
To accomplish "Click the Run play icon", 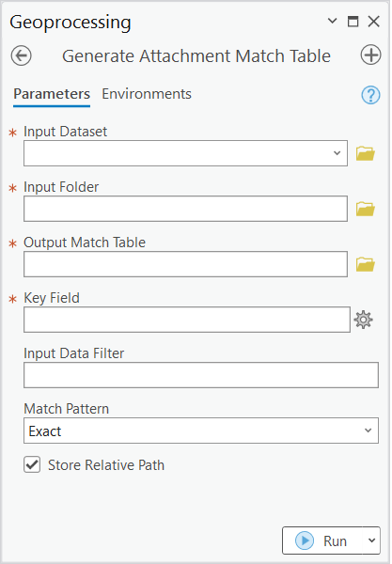I will coord(305,540).
